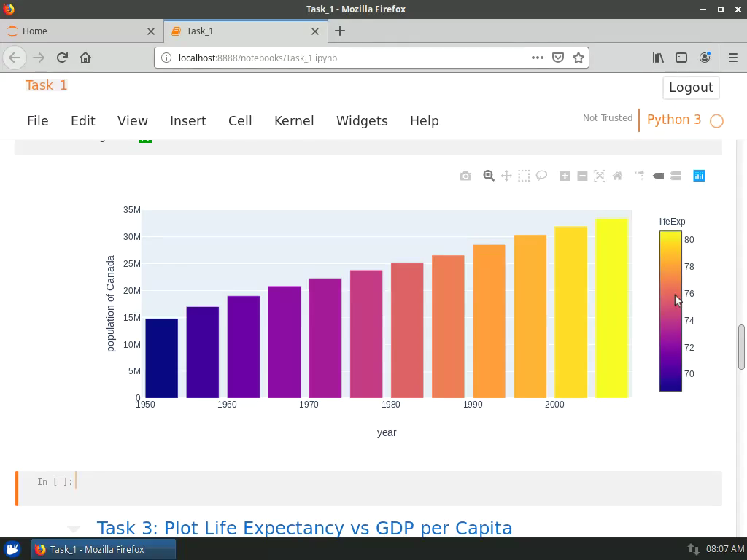This screenshot has width=747, height=560.
Task: Download the plot as a PNG image
Action: pos(465,176)
